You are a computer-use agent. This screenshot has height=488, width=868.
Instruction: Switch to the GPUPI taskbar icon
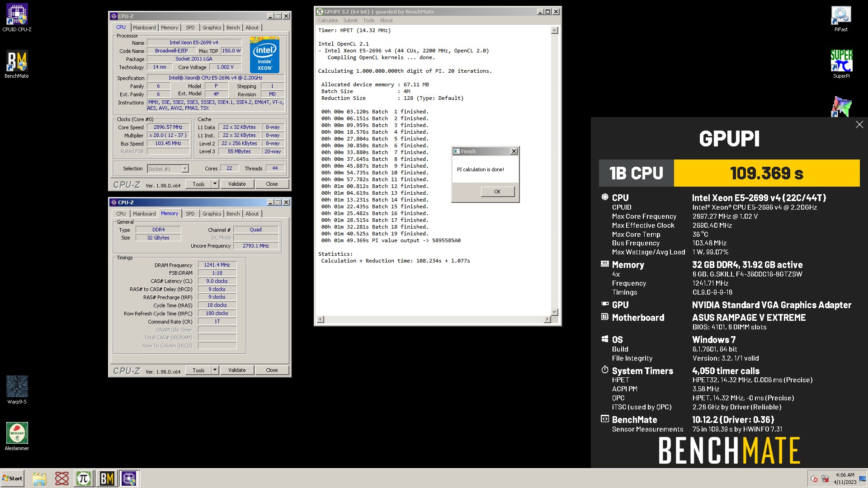coord(84,479)
